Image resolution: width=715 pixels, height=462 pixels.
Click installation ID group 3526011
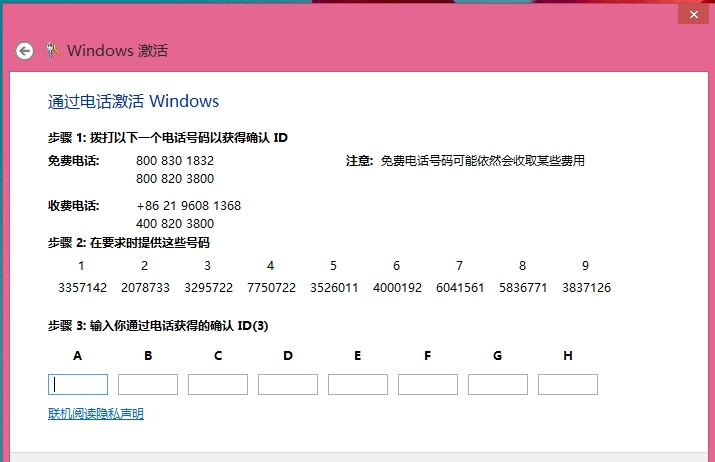pyautogui.click(x=334, y=288)
